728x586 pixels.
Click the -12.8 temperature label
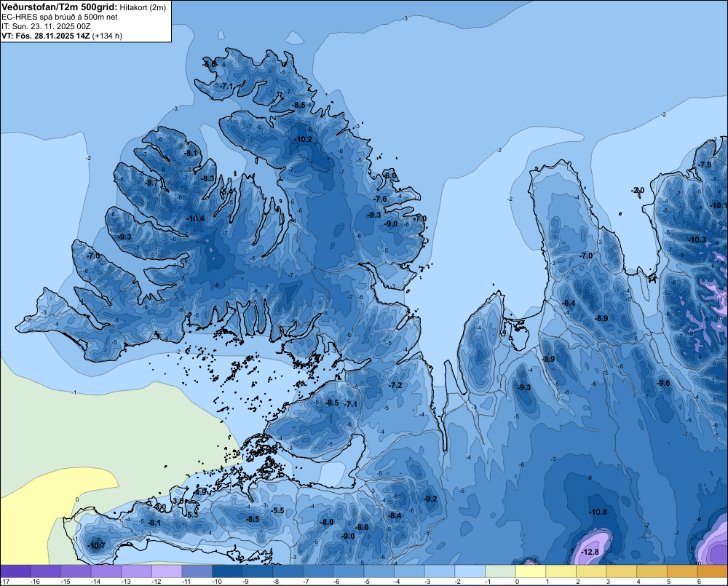pos(590,552)
